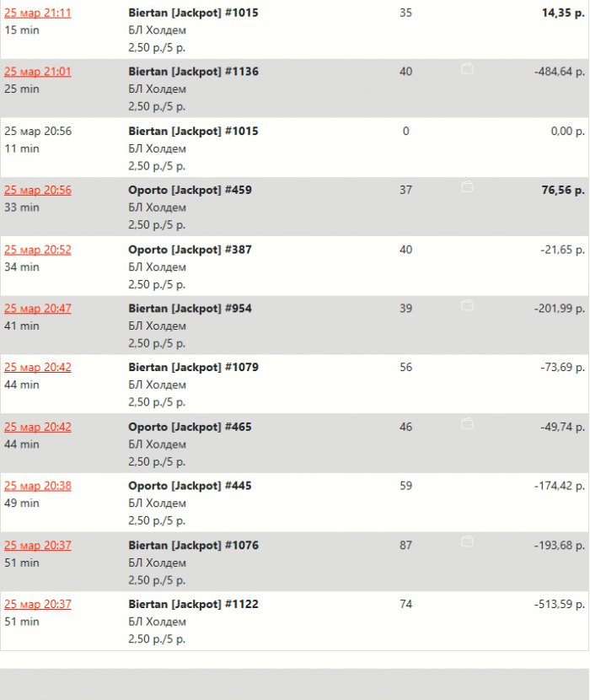This screenshot has width=590, height=700.
Task: Click wallet icon in Oporto #465 row
Action: coord(467,423)
